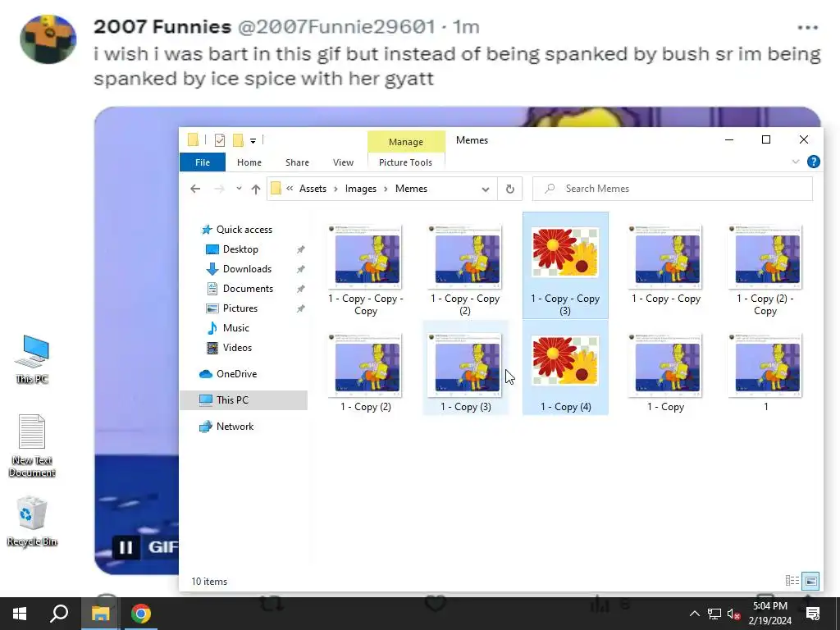Show hidden system tray icons
Image resolution: width=840 pixels, height=630 pixels.
pos(694,614)
